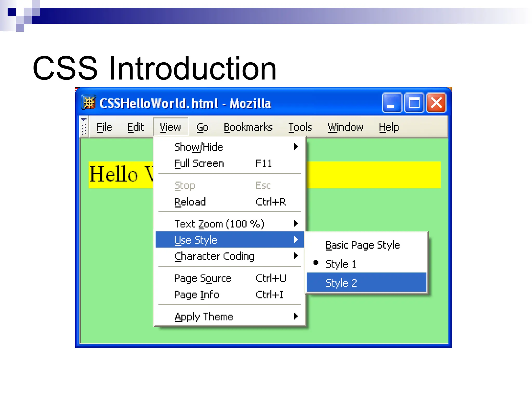This screenshot has width=532, height=399.
Task: Open Page Info from menu
Action: 197,295
